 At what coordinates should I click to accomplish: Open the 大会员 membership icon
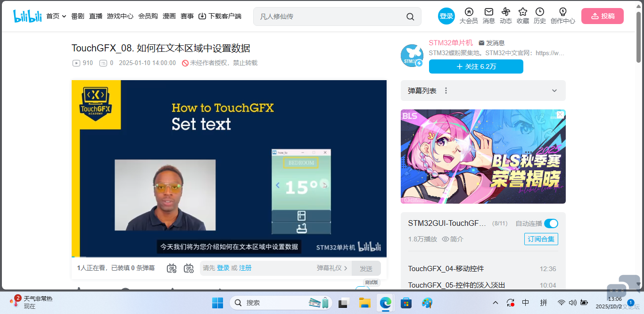[x=468, y=16]
